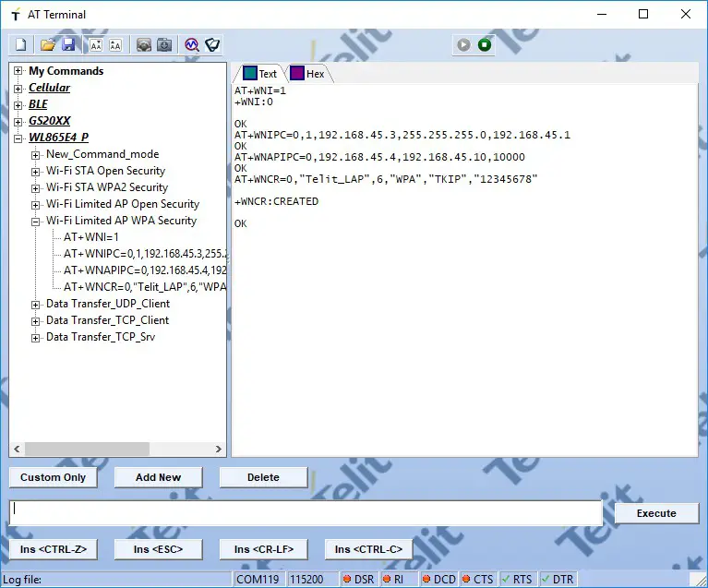Click the +WNCR:CREATED response line

click(276, 201)
